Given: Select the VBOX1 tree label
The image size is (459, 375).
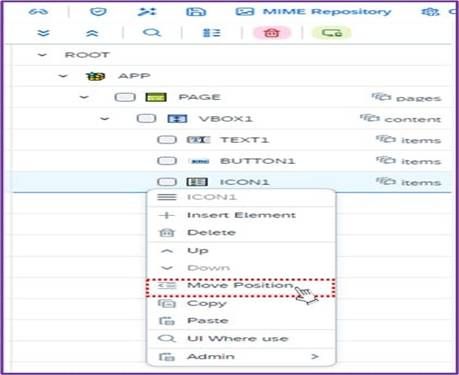Looking at the screenshot, I should (226, 119).
